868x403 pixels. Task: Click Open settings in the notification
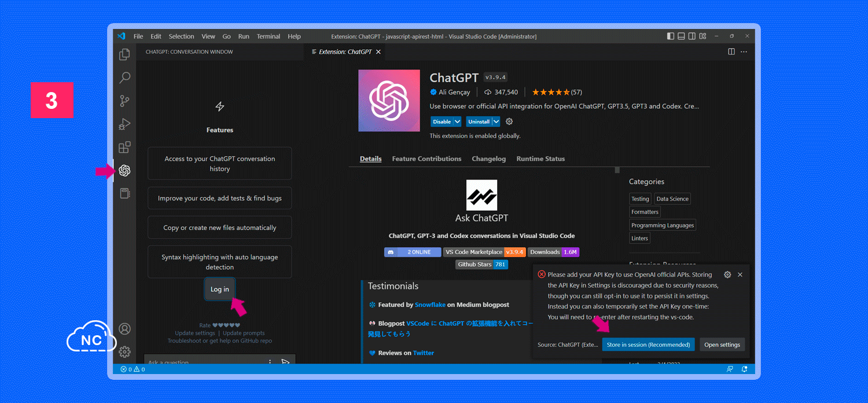pyautogui.click(x=722, y=345)
